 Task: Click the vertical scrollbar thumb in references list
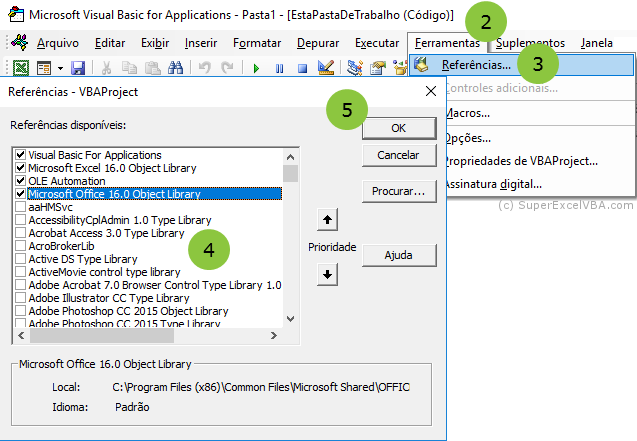tap(290, 173)
